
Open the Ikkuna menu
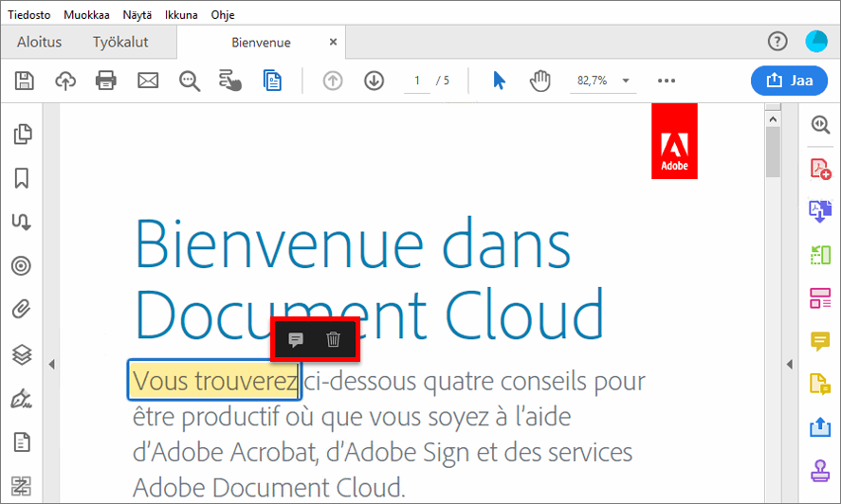tap(181, 15)
